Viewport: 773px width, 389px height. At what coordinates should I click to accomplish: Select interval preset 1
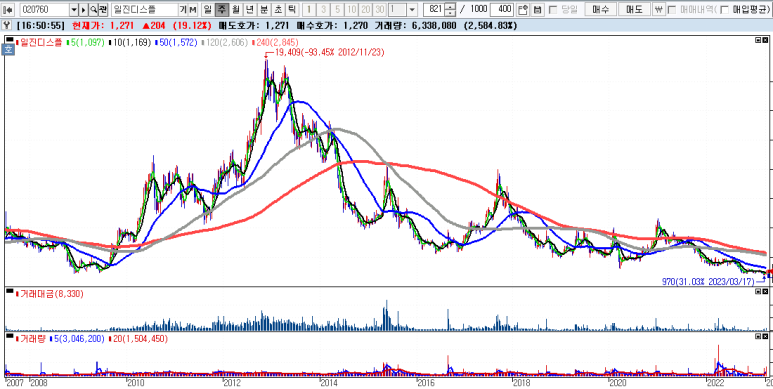[309, 9]
